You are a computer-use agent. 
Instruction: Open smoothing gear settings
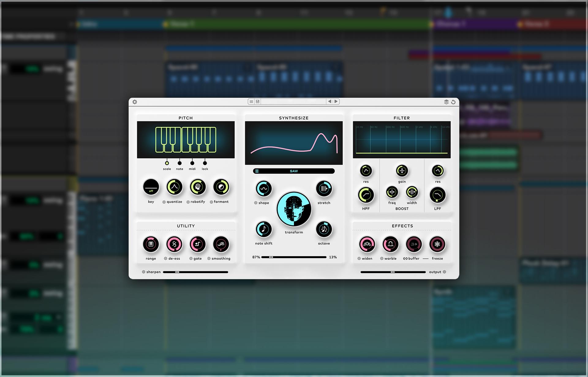[x=209, y=259]
